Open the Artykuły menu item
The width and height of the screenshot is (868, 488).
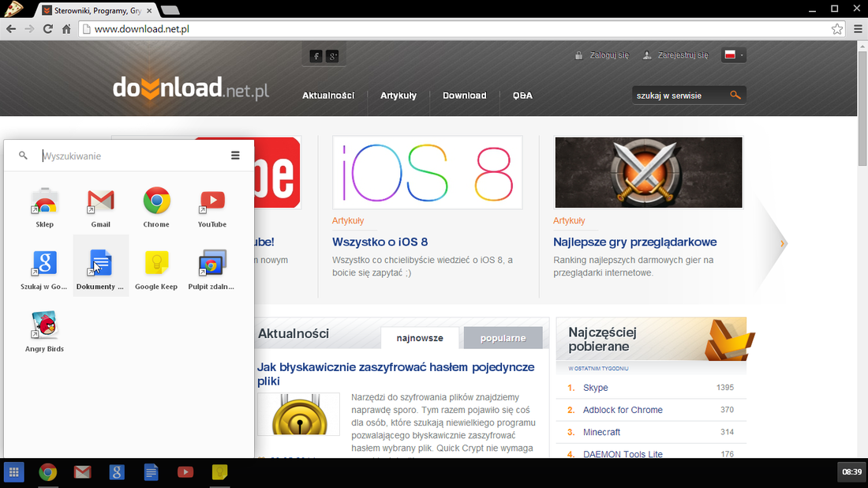[398, 96]
